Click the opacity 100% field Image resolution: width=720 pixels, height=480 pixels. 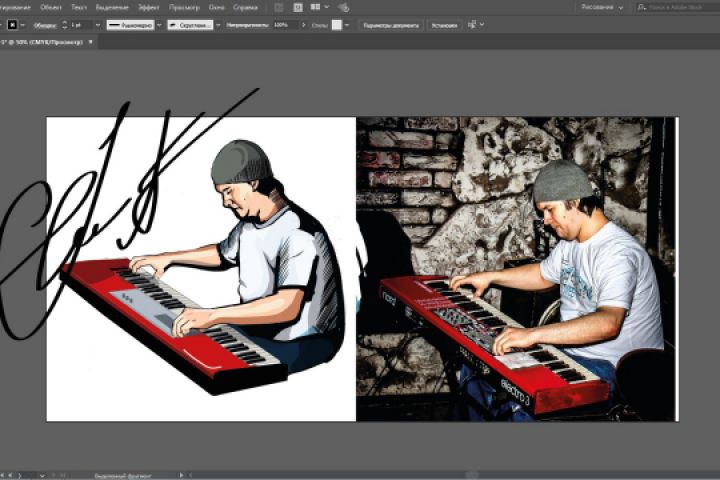[x=286, y=25]
